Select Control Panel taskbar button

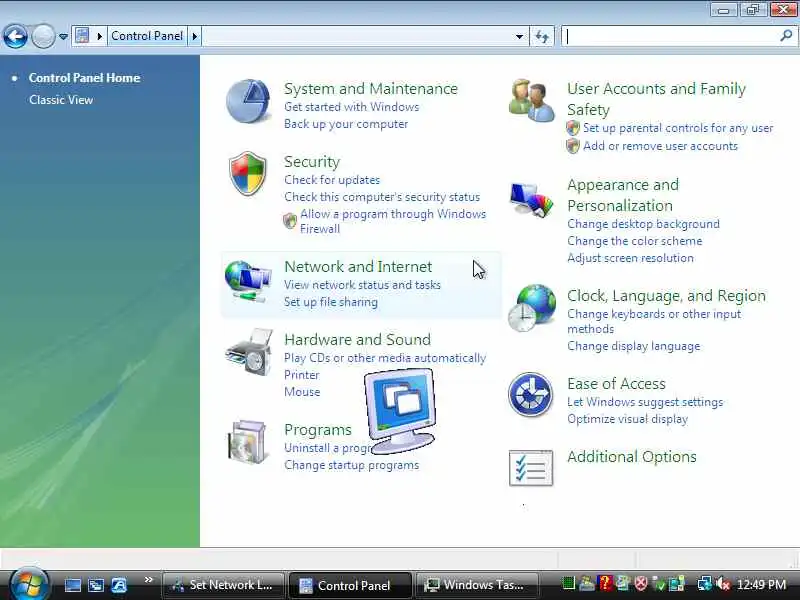click(350, 585)
